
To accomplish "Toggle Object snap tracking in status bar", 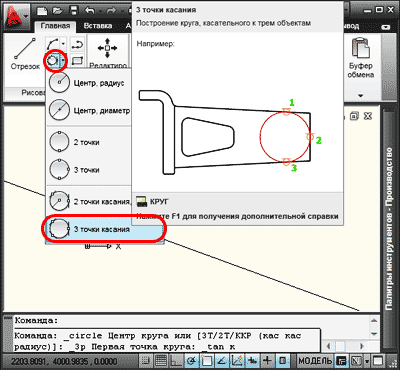I will click(221, 361).
